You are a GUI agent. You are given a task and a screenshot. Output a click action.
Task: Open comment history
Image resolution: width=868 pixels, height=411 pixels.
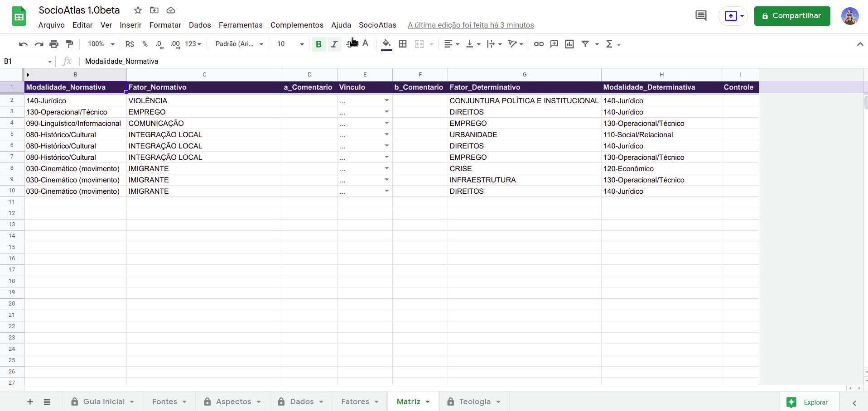click(701, 16)
